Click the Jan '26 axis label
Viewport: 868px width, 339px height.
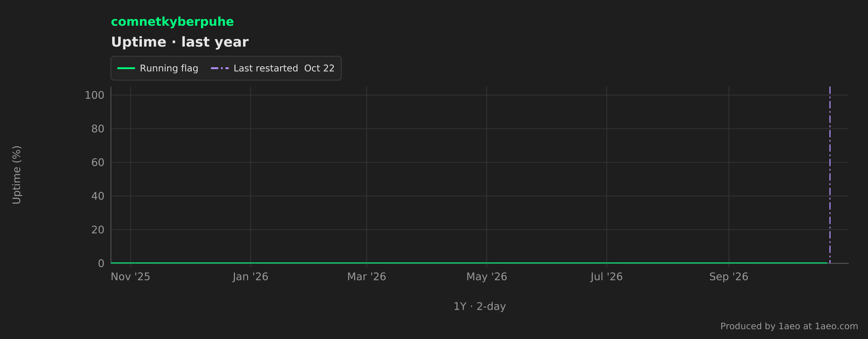250,277
